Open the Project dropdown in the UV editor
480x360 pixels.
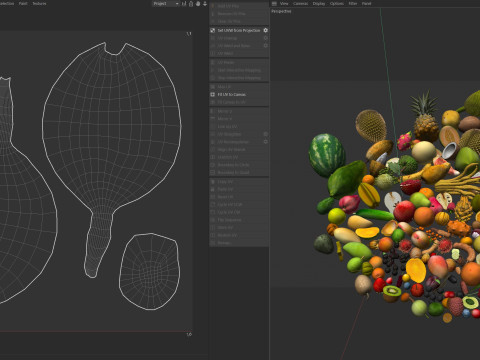166,4
